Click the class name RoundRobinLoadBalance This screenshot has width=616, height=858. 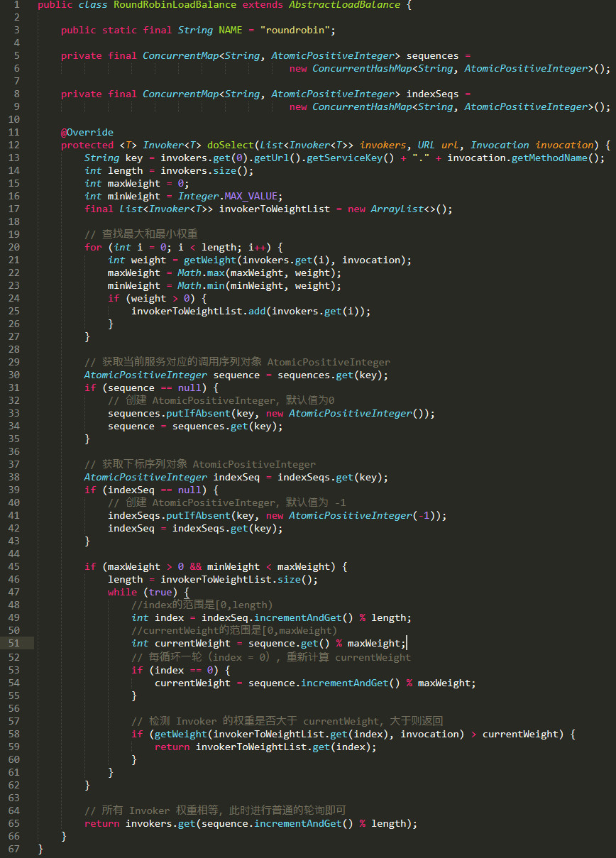pyautogui.click(x=177, y=5)
